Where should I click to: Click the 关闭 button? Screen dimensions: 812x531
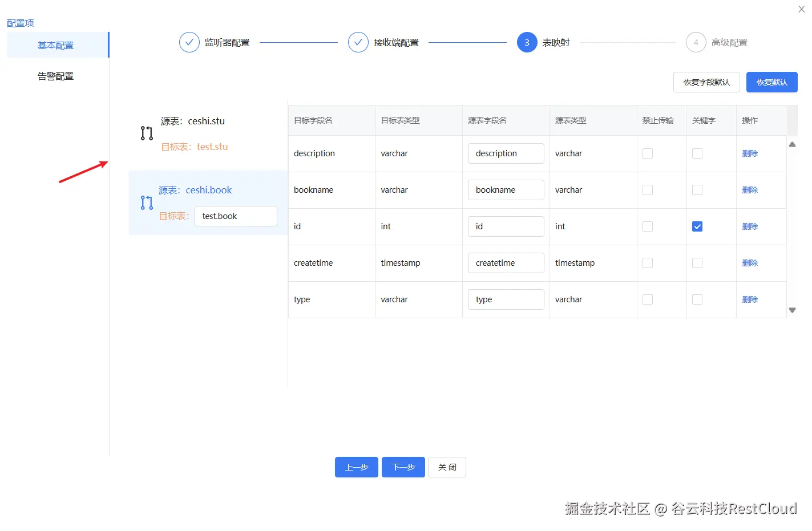tap(447, 467)
